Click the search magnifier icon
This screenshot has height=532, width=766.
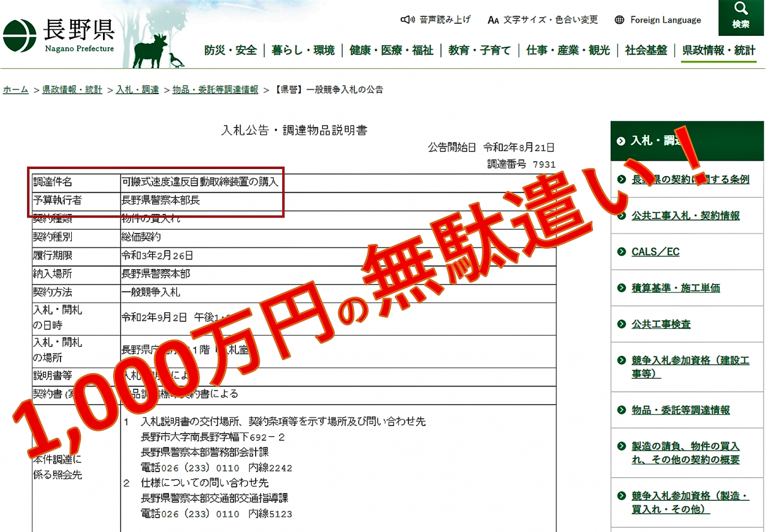coord(741,10)
